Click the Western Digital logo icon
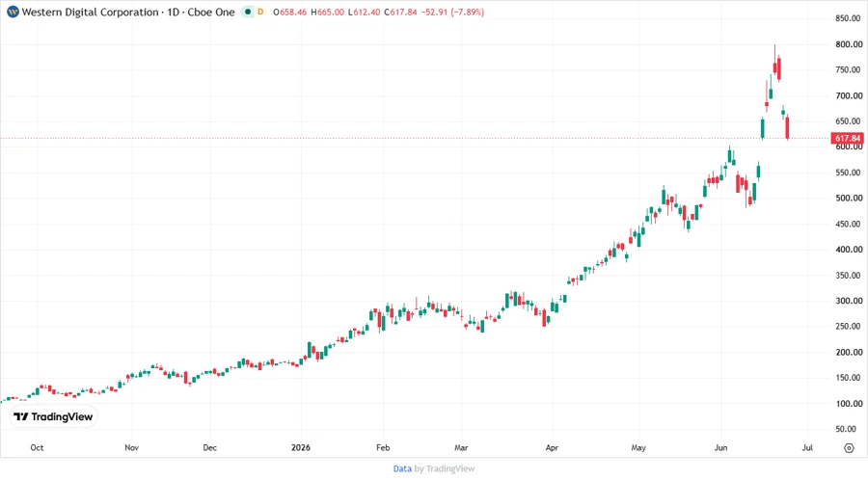 coord(13,12)
